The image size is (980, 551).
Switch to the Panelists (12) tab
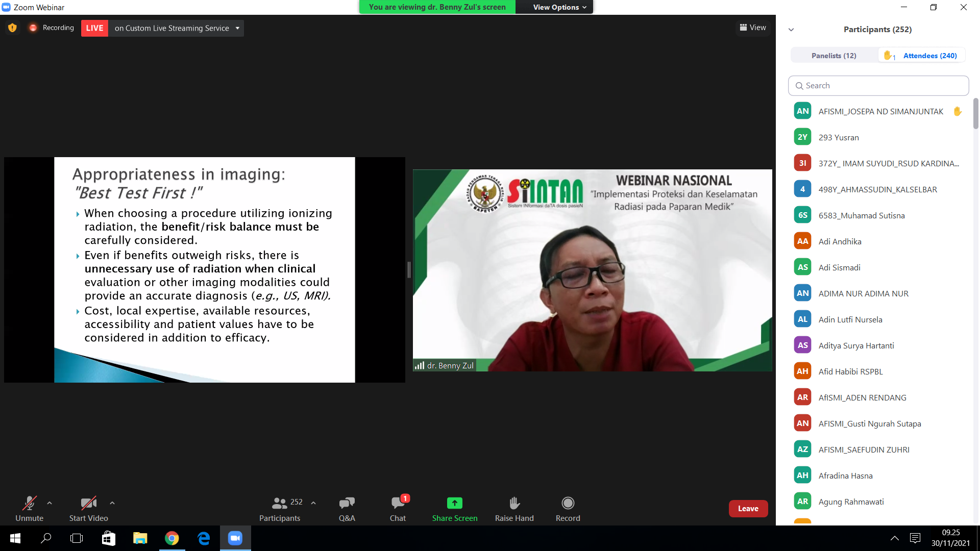[834, 56]
